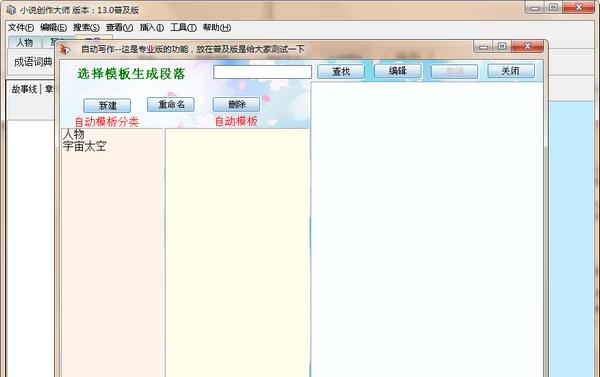600x377 pixels.
Task: Close the 小说创作大师 main window
Action: [579, 7]
